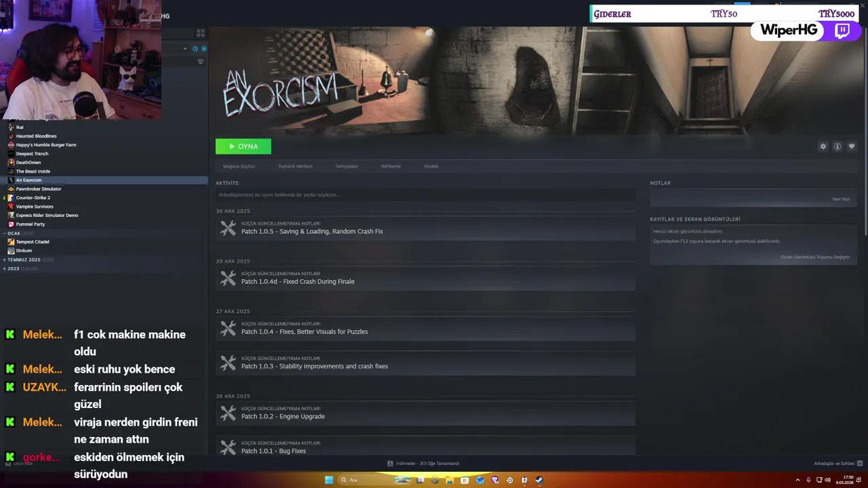868x488 pixels.
Task: Open advanced library filter options icon
Action: (x=201, y=62)
